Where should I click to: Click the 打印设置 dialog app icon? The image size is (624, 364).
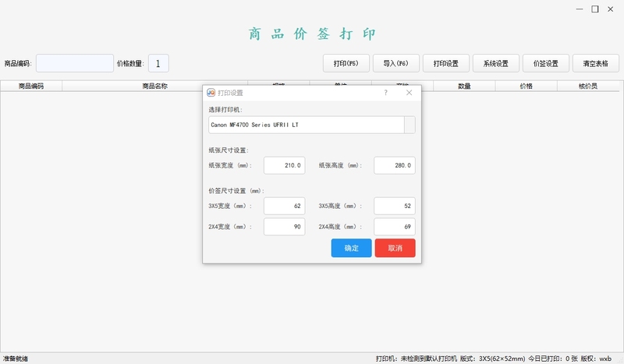point(211,93)
